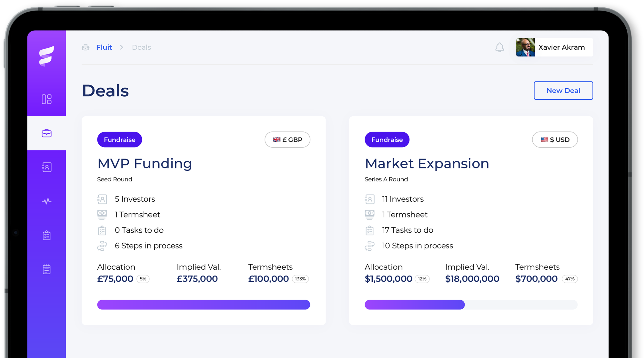Image resolution: width=644 pixels, height=358 pixels.
Task: Click the 6 Steps in process text
Action: (x=149, y=246)
